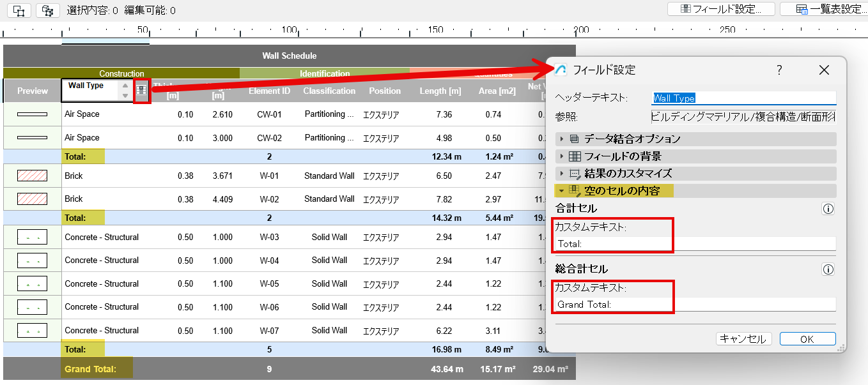Click the OK button in dialog
This screenshot has height=385, width=868.
point(807,339)
